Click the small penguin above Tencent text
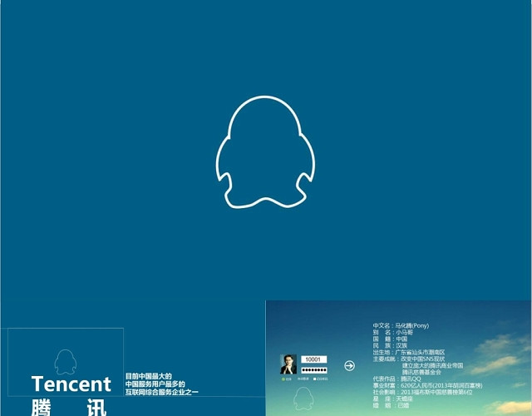The height and width of the screenshot is (416, 532). 65,362
